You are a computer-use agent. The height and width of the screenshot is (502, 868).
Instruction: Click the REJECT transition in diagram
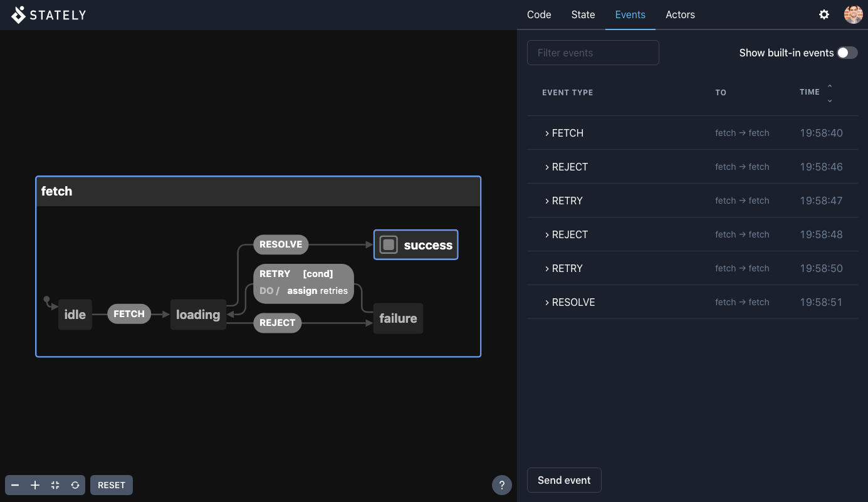pos(277,323)
